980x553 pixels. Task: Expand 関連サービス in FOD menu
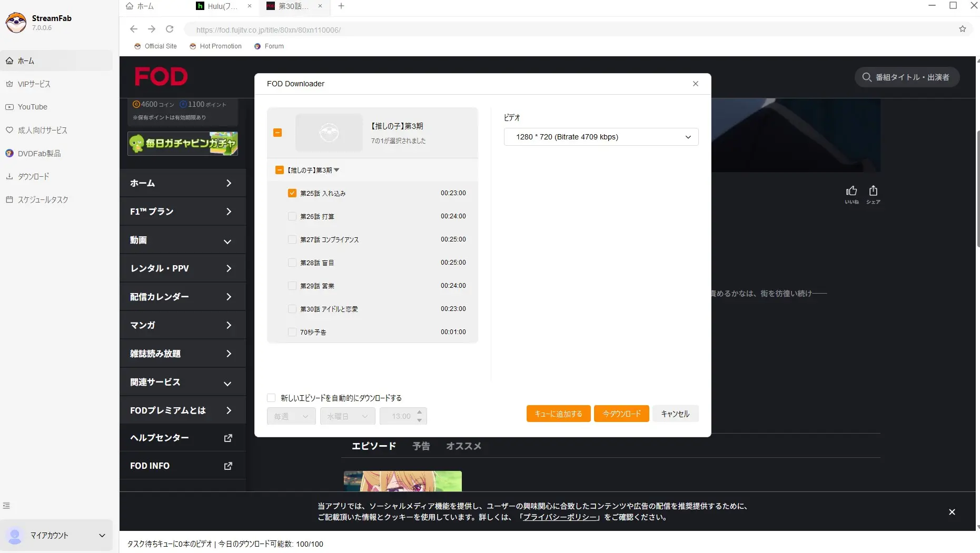183,382
